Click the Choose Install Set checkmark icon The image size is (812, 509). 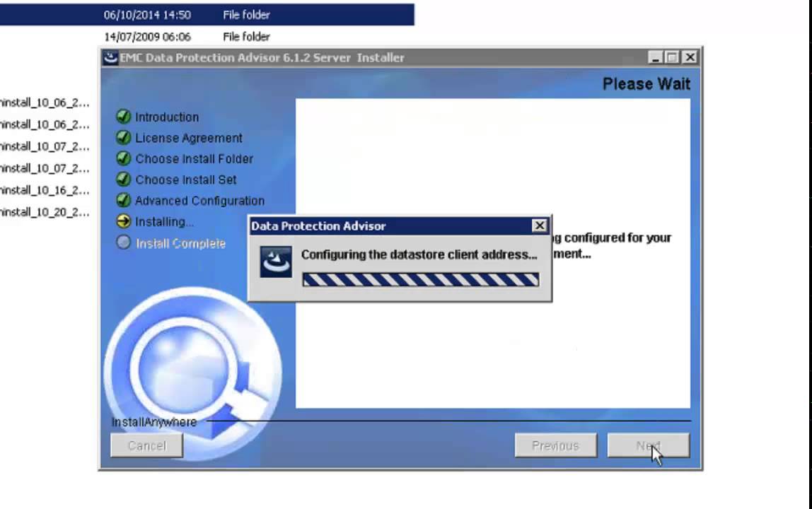point(123,179)
